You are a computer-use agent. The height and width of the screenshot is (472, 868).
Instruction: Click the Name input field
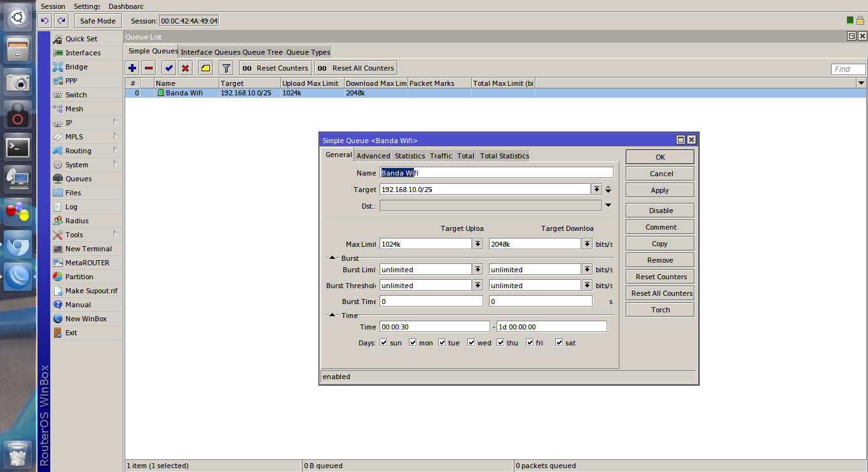point(496,173)
